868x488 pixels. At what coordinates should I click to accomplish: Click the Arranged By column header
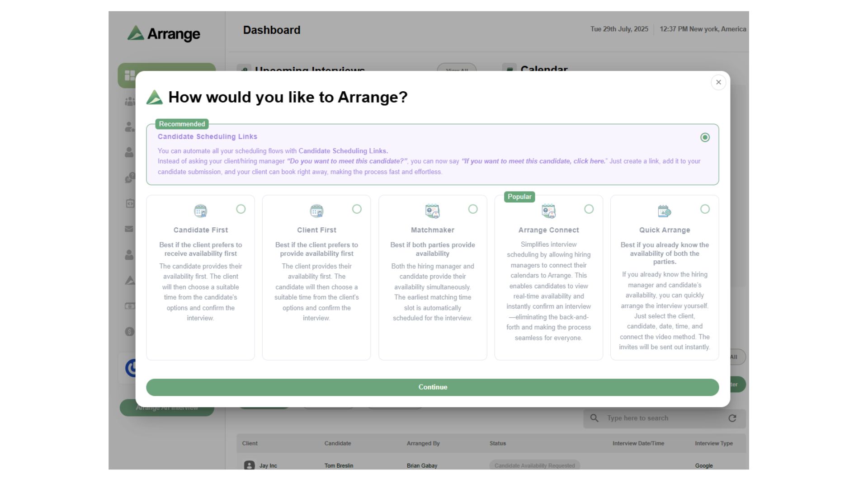click(423, 443)
